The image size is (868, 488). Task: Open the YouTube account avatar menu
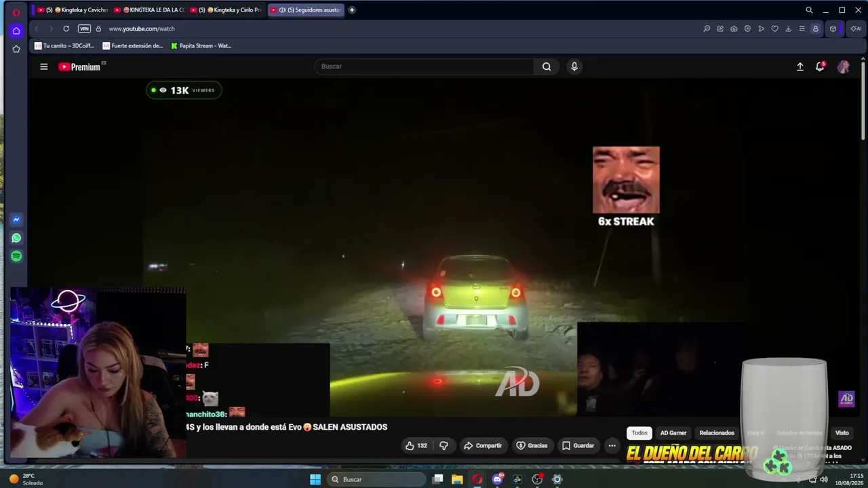(844, 66)
